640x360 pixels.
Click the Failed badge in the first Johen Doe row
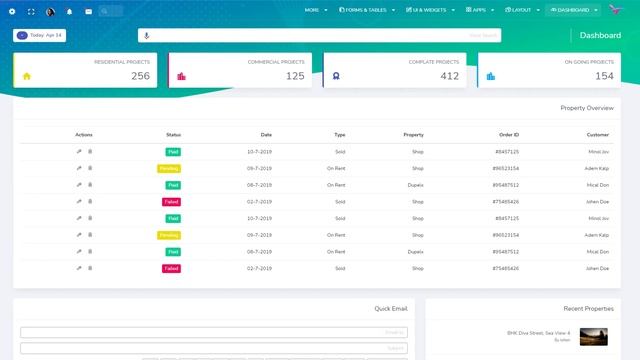[x=171, y=202]
